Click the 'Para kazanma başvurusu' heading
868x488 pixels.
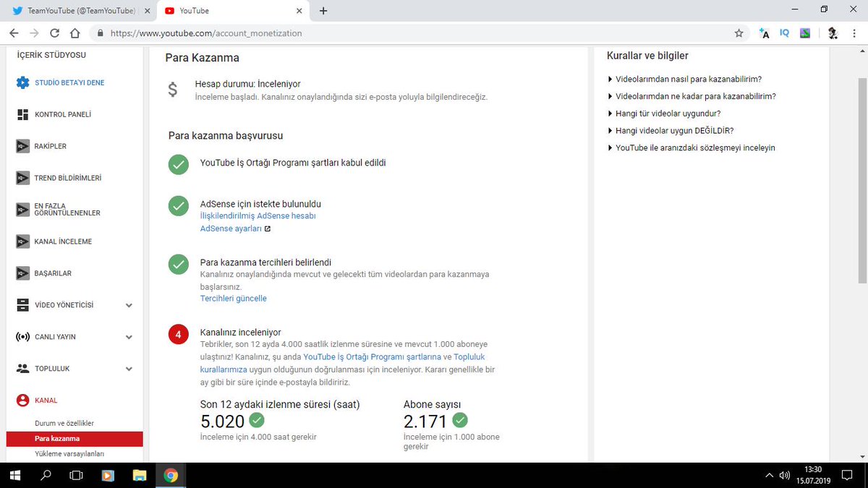tap(226, 135)
